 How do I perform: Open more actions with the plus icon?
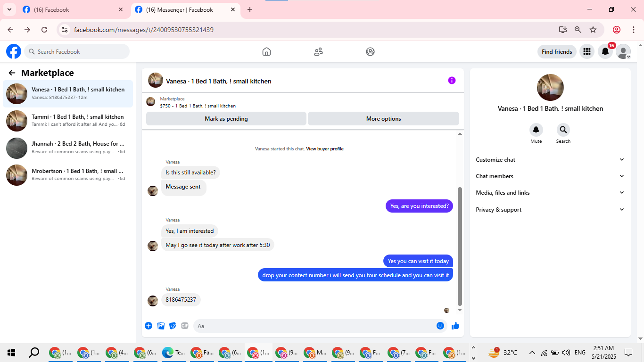149,326
